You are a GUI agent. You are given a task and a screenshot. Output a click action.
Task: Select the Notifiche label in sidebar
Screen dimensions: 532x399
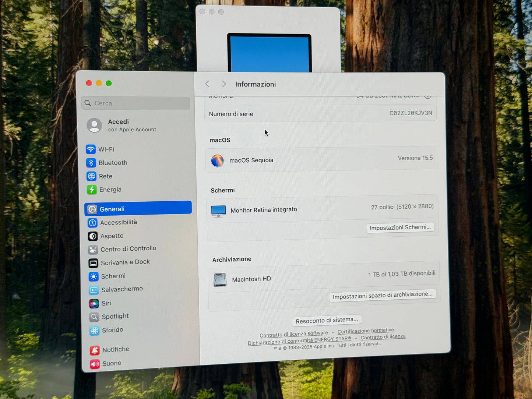[x=116, y=349]
